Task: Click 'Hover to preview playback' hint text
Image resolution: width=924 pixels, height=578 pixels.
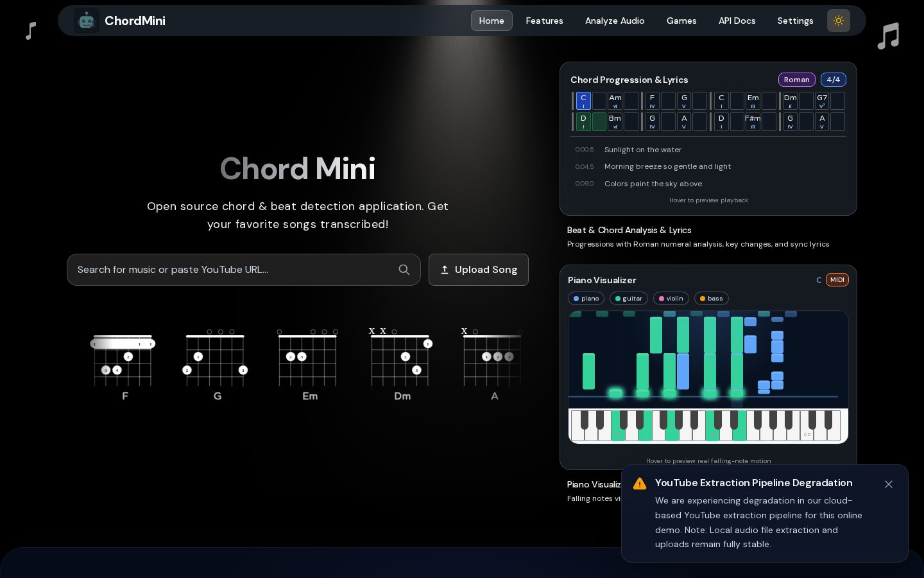Action: click(708, 200)
